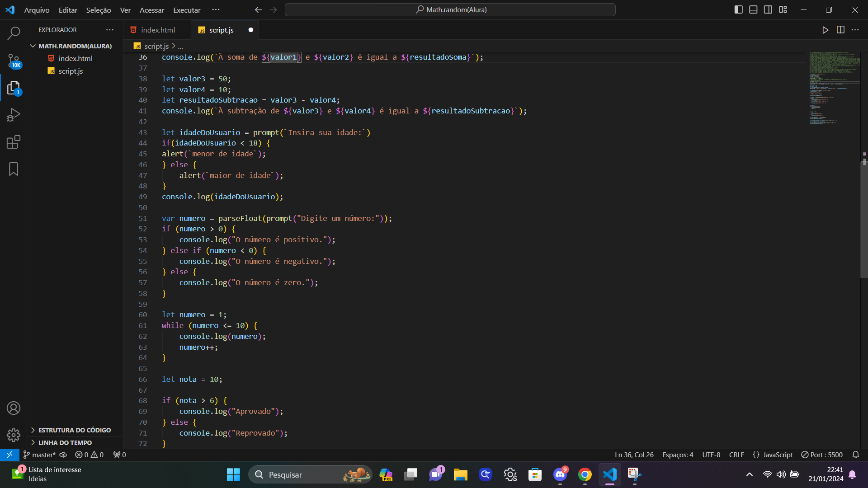Open editor More Actions ellipsis
The width and height of the screenshot is (868, 488).
click(855, 30)
